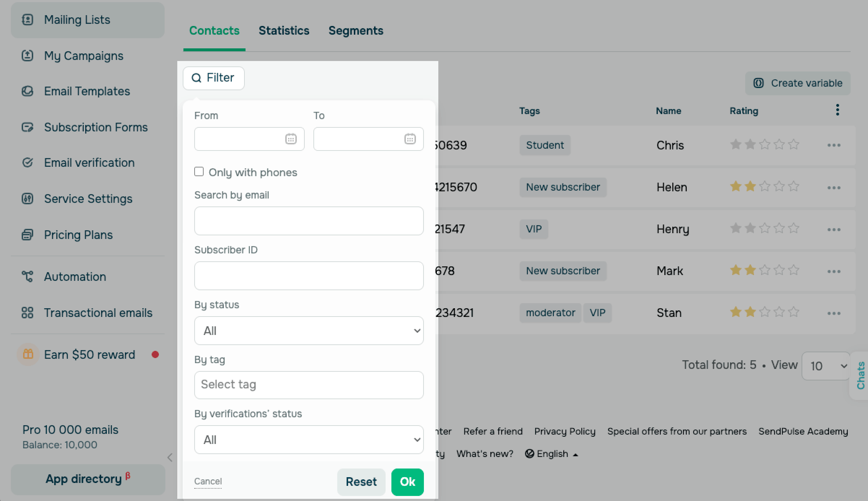Click the Earn $50 reward gift icon
Viewport: 868px width, 501px height.
coord(28,354)
